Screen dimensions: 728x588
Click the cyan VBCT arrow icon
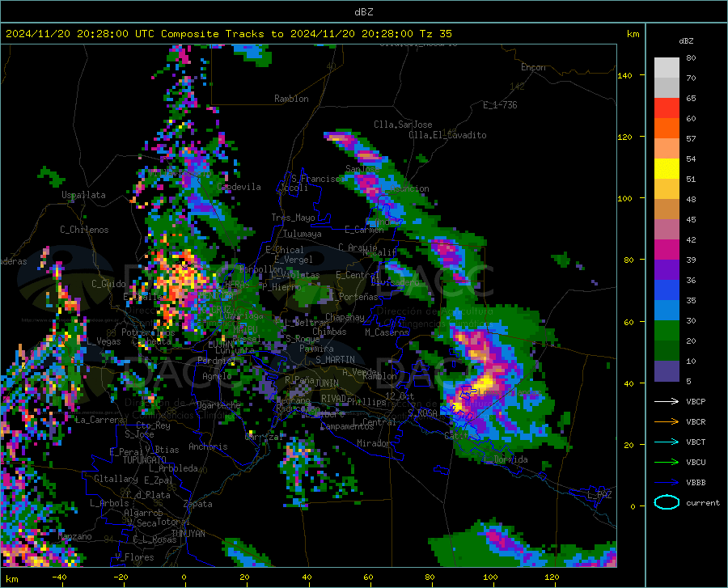(667, 442)
